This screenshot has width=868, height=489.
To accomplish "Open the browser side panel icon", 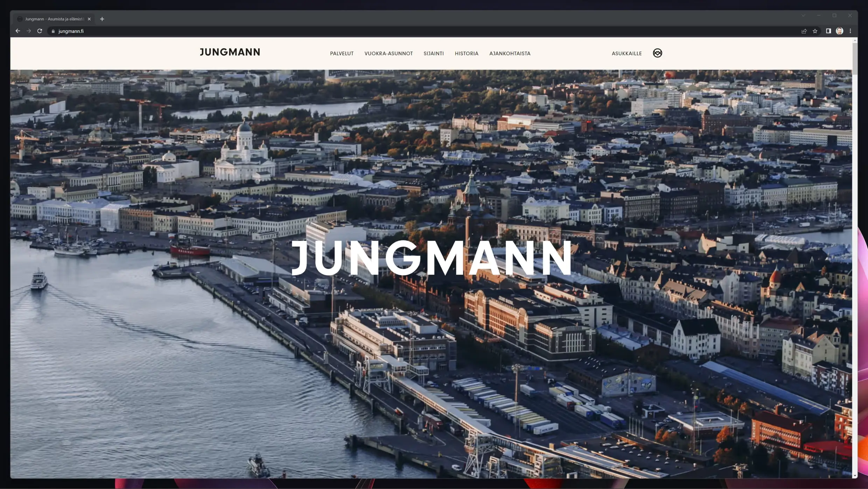I will (x=828, y=31).
